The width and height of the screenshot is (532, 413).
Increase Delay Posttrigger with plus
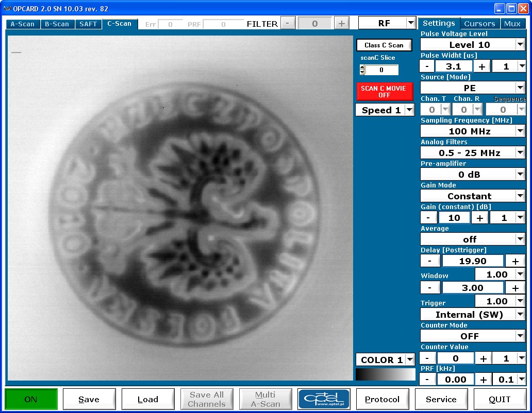[x=516, y=261]
